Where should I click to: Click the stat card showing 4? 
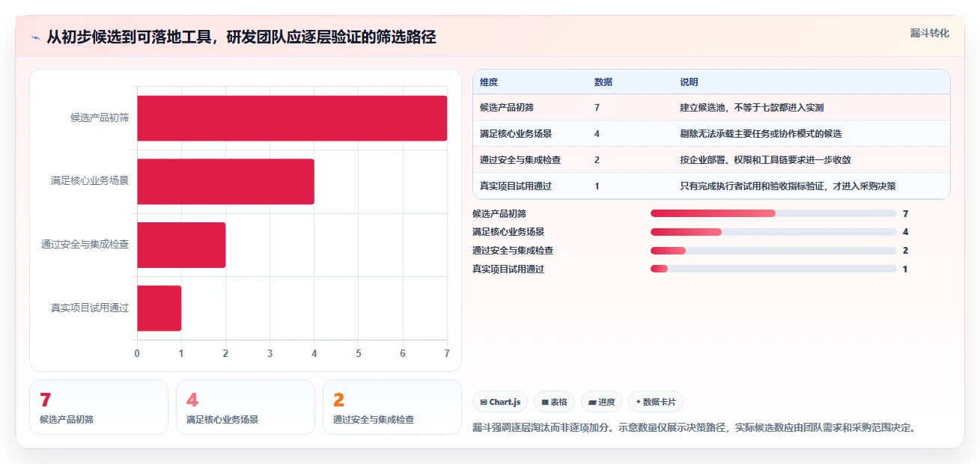pyautogui.click(x=246, y=407)
